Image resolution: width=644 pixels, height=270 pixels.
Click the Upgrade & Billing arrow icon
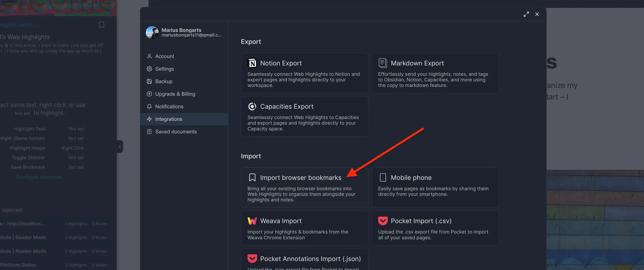click(x=149, y=94)
